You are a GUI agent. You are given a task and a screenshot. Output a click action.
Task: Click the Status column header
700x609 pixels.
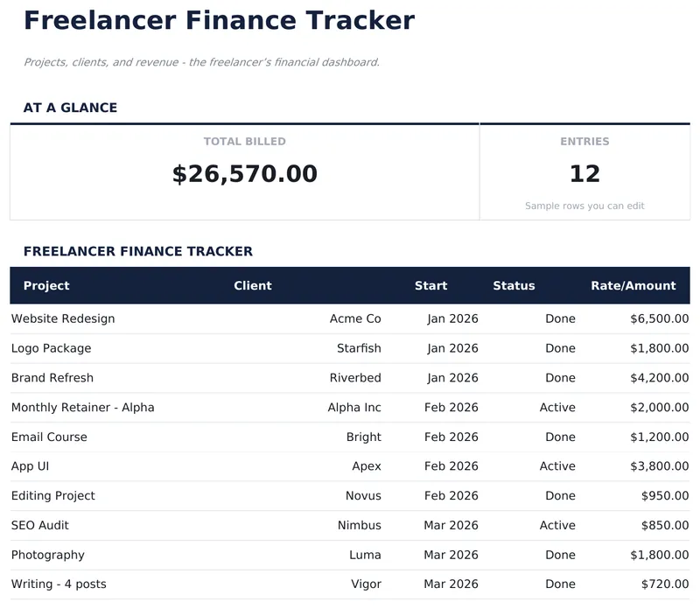(x=513, y=286)
